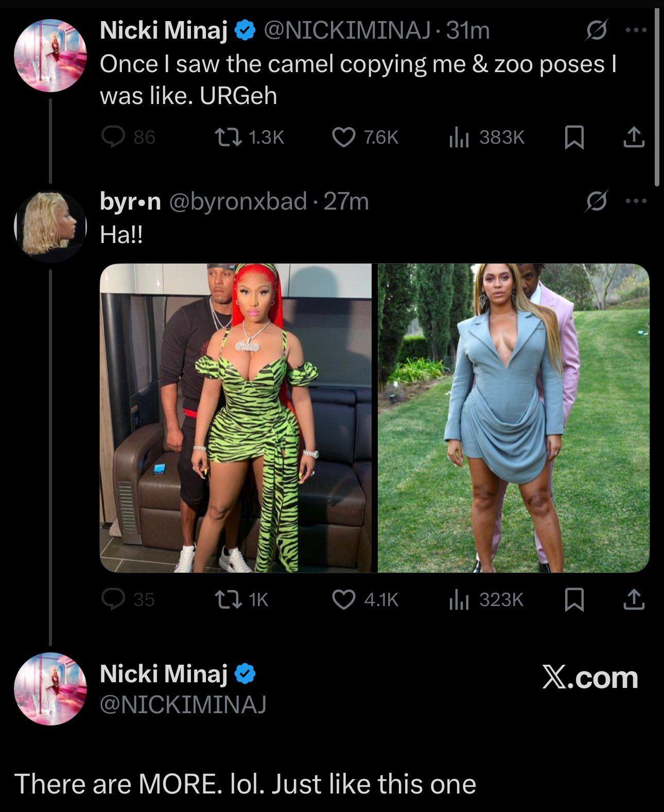
Task: Share byron's reply tweet
Action: pyautogui.click(x=634, y=599)
